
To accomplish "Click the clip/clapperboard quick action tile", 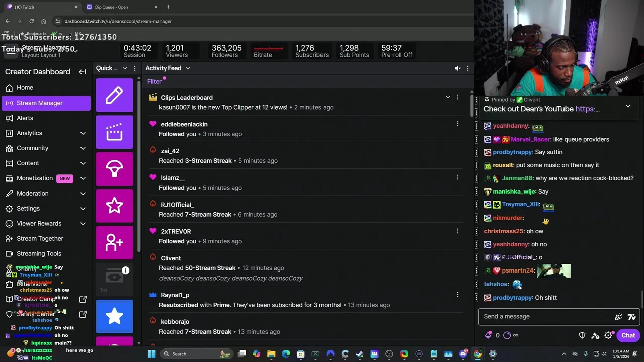I will point(114,132).
